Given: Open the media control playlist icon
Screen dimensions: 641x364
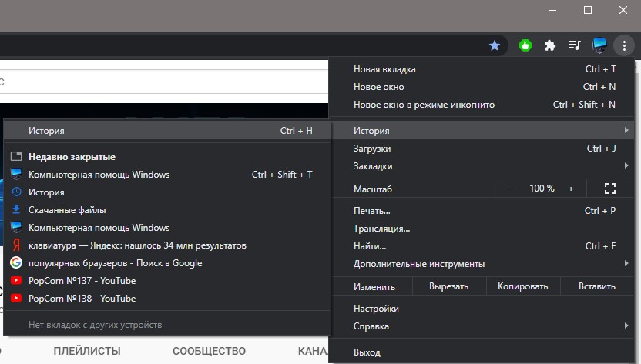Looking at the screenshot, I should click(x=575, y=45).
